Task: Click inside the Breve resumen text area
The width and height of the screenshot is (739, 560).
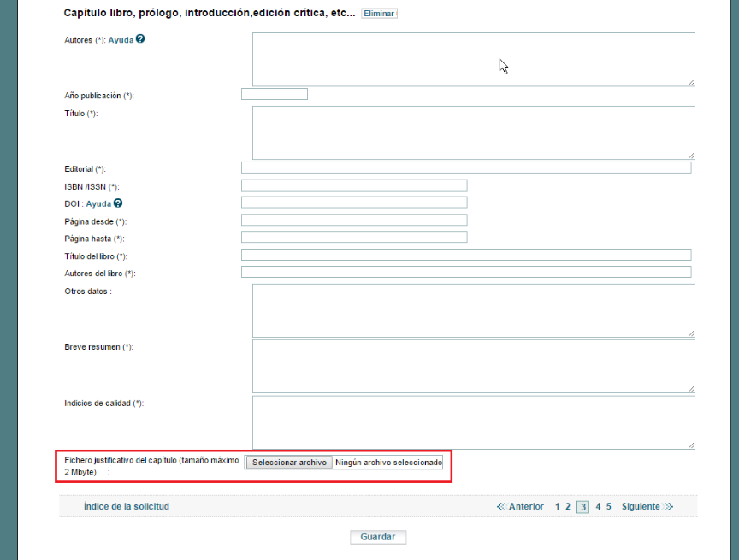Action: pos(473,366)
